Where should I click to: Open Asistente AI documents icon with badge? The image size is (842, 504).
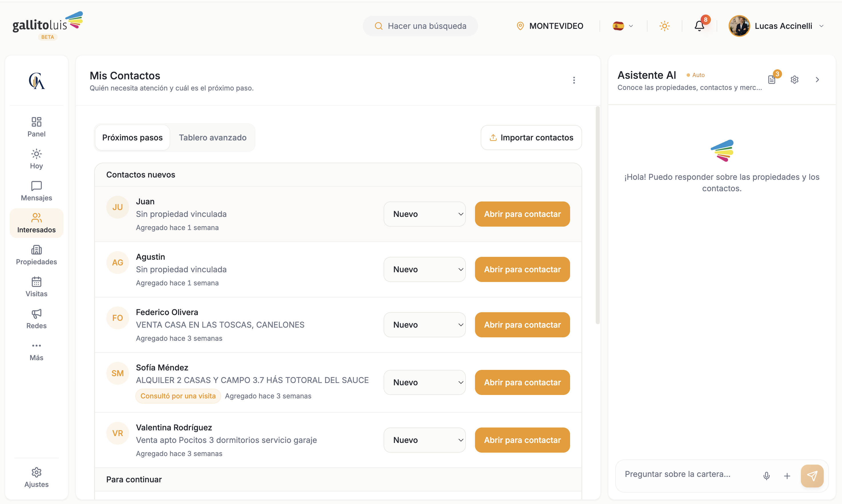click(772, 79)
